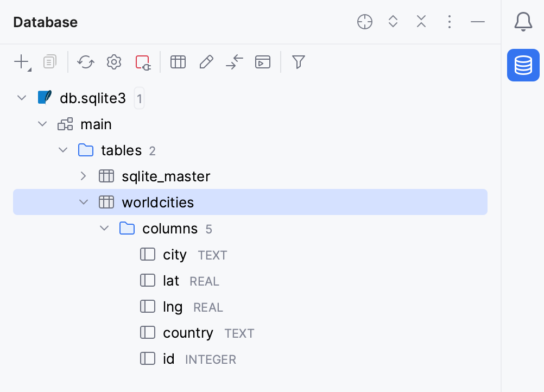Open data source properties gear icon
The height and width of the screenshot is (392, 544).
coord(113,62)
